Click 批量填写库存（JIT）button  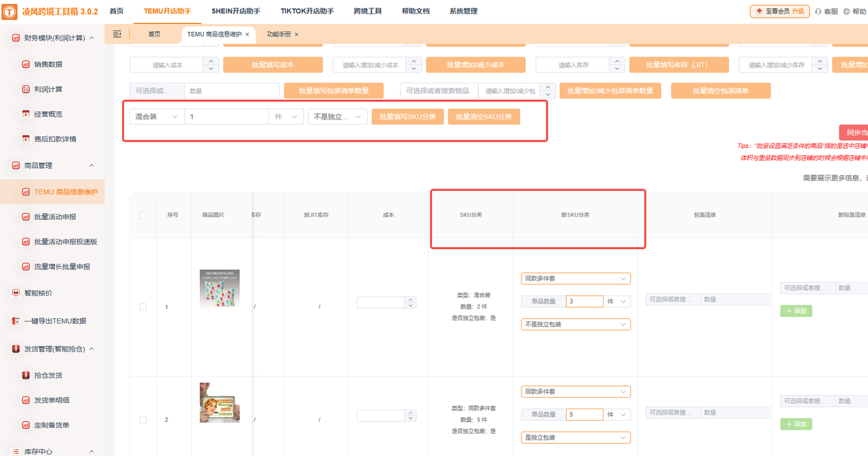(x=679, y=64)
